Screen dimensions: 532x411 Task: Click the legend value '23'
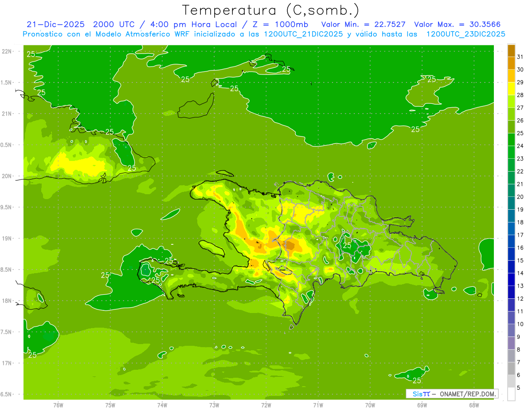tap(520, 159)
